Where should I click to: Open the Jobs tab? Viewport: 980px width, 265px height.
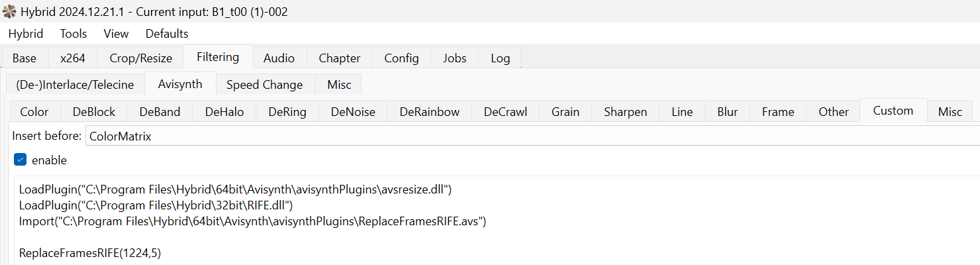[x=455, y=58]
